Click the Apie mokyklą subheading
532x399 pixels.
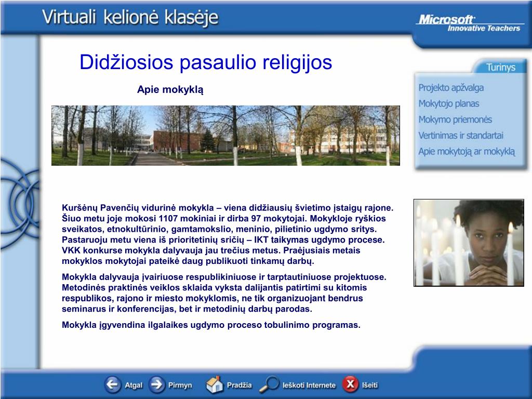170,89
